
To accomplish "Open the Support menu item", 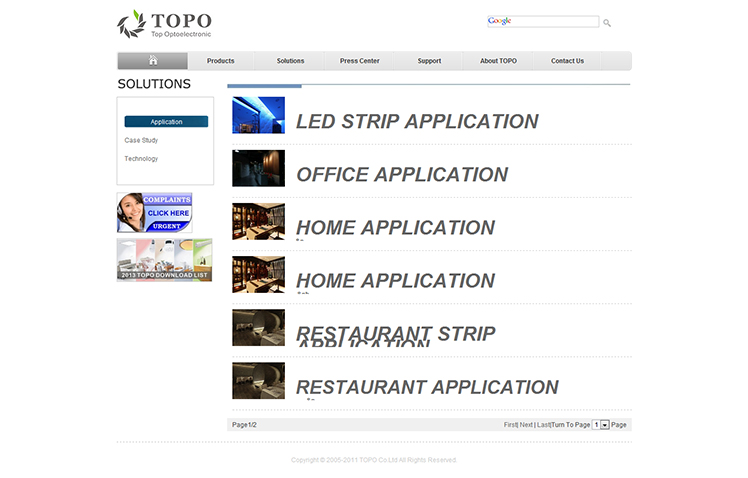I will pos(429,61).
